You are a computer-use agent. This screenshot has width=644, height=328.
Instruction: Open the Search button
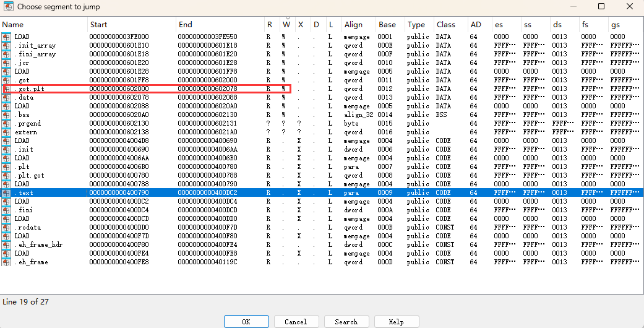346,321
